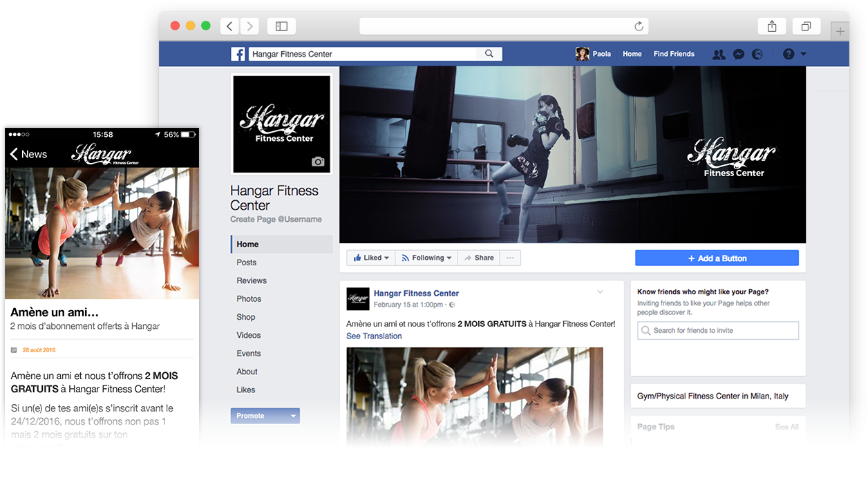Open the Messenger messages icon

[739, 54]
